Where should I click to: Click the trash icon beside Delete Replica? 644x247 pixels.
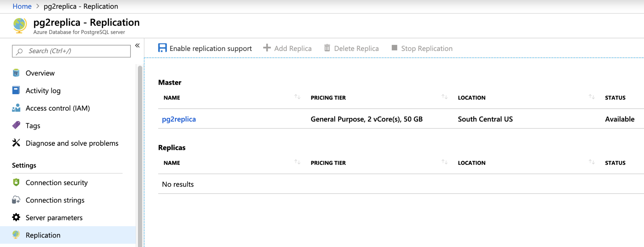327,48
